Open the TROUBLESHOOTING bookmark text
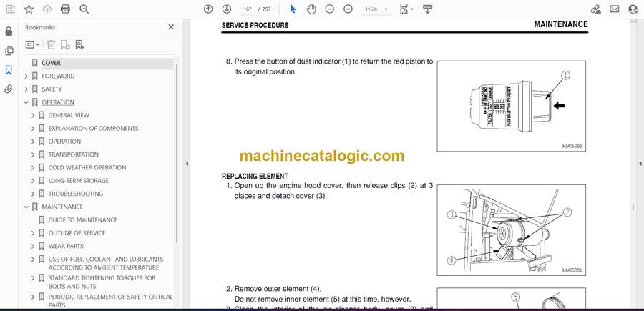Image resolution: width=644 pixels, height=311 pixels. coord(76,194)
